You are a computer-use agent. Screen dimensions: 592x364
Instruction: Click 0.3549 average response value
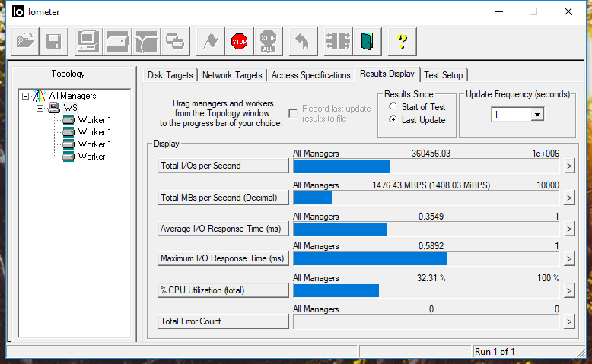click(x=431, y=217)
